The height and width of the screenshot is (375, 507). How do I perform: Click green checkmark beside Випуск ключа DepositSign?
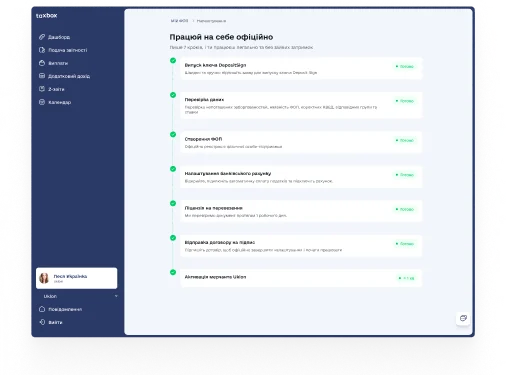(173, 60)
